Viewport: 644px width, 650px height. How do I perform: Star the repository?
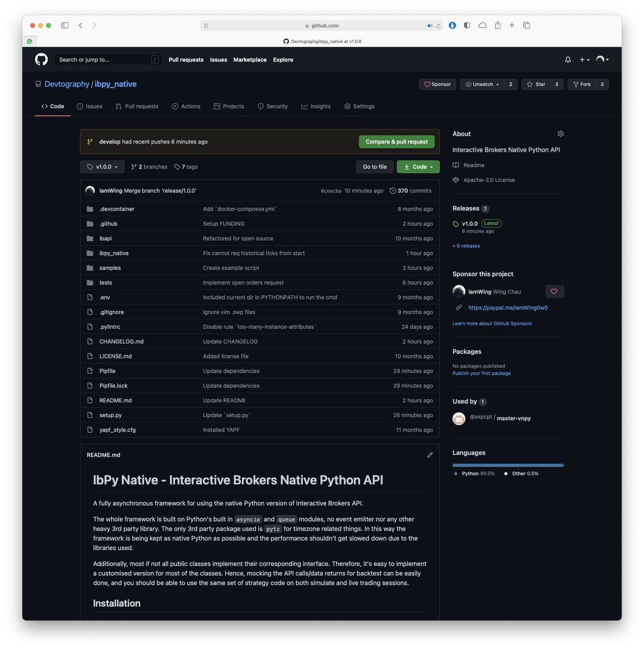536,84
